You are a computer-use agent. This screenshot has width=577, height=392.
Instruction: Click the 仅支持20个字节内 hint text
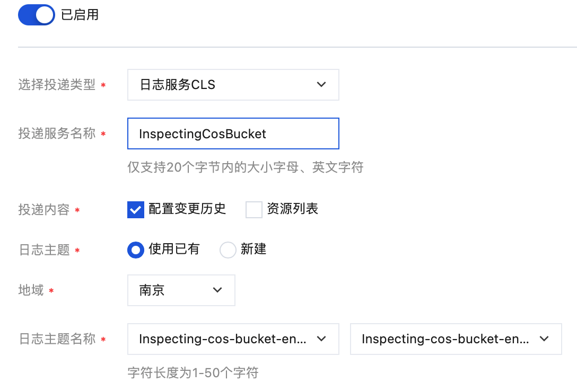point(245,167)
